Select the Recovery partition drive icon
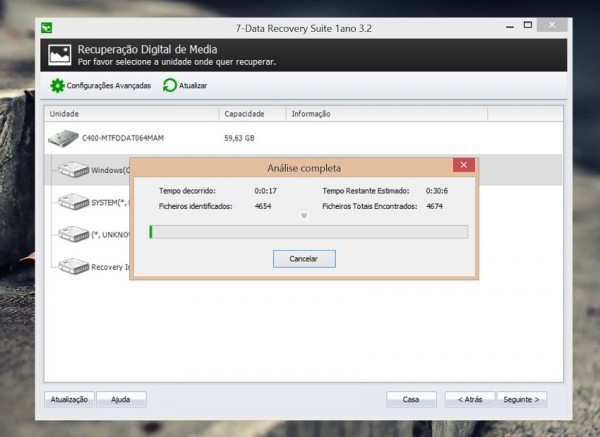The height and width of the screenshot is (437, 600). [74, 266]
